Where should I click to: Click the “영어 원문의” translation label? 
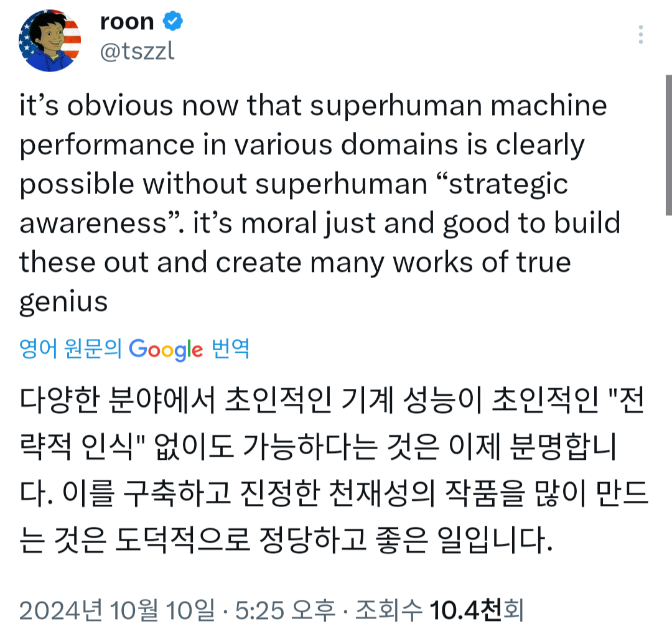71,348
